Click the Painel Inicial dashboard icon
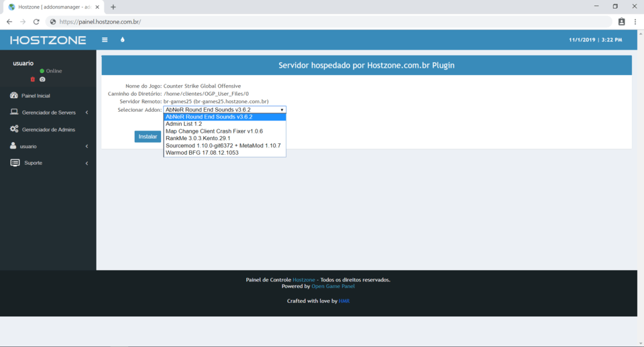644x347 pixels. 14,95
